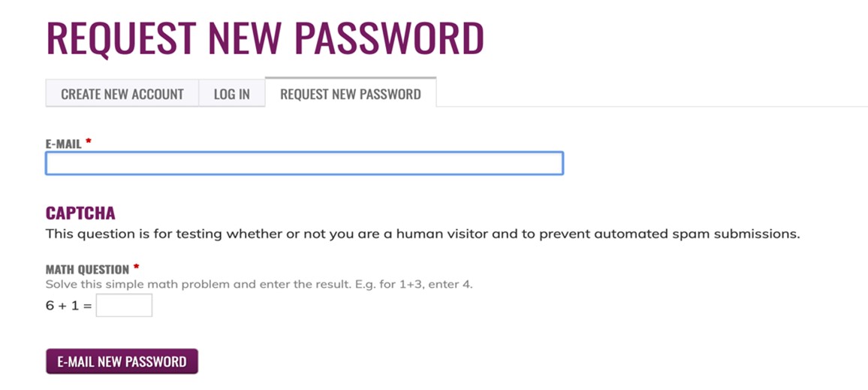Click the E-MAIL field label
This screenshot has height=390, width=868.
pyautogui.click(x=63, y=144)
